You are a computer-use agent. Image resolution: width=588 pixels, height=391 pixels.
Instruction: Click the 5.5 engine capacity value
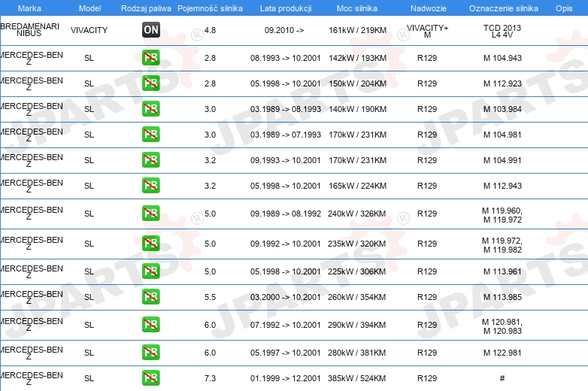[210, 296]
